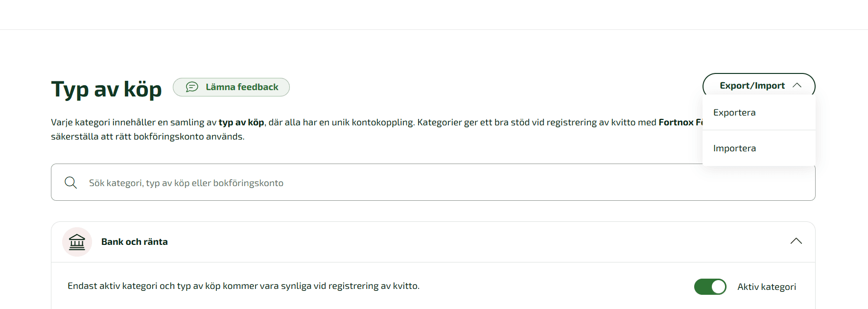Toggle the Aktiv kategori switch
This screenshot has width=868, height=309.
coord(710,286)
